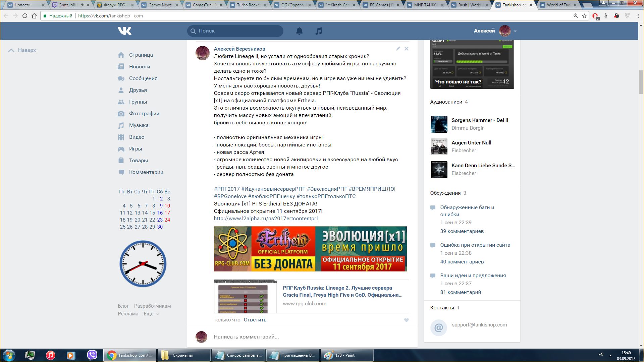Play Kann Denn Liebe Sunde track
This screenshot has width=644, height=362.
[x=483, y=166]
